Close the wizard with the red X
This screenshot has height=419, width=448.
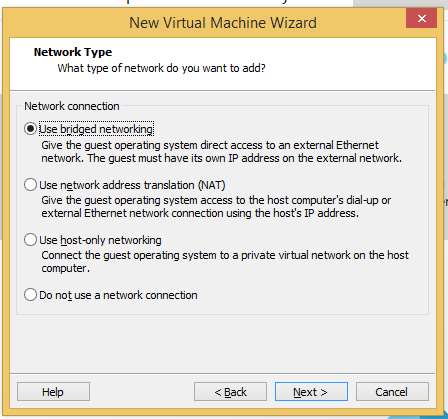point(421,18)
